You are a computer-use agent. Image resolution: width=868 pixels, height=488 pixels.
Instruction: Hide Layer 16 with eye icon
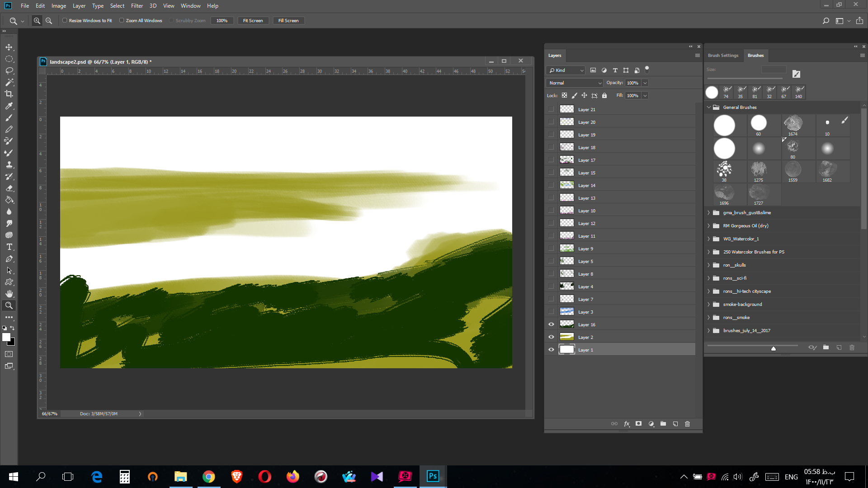(551, 324)
